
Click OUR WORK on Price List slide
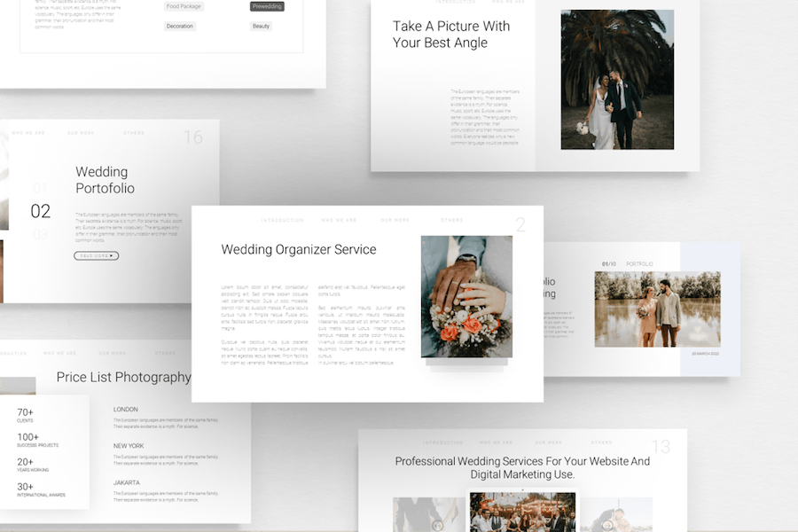[x=113, y=353]
